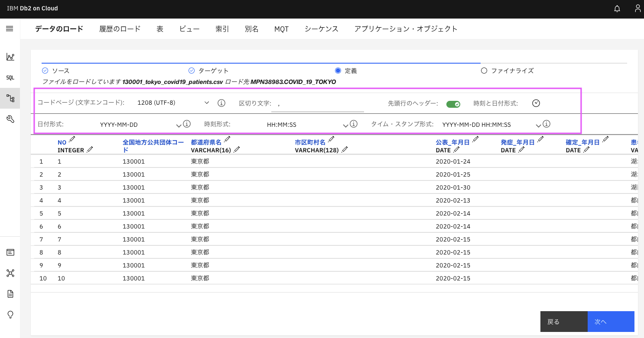Switch to the 履歴のロード tab

pos(120,29)
